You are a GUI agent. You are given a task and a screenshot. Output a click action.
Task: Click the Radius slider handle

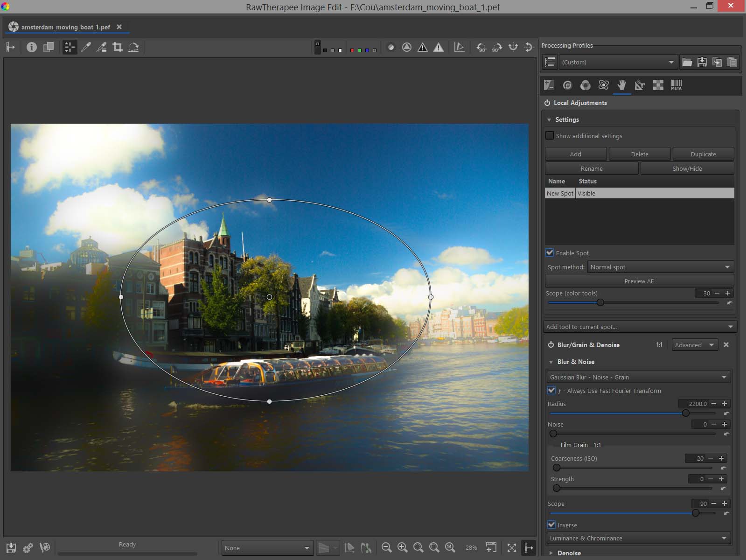(685, 413)
